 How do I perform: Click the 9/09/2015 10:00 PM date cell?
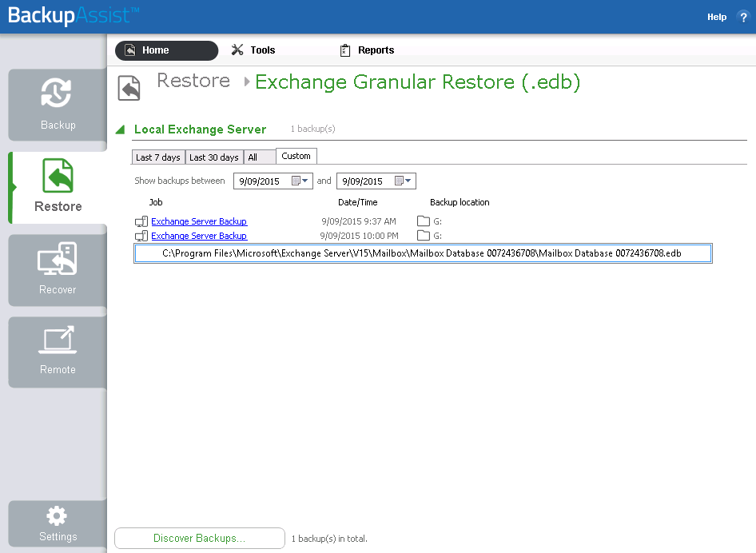coord(359,236)
